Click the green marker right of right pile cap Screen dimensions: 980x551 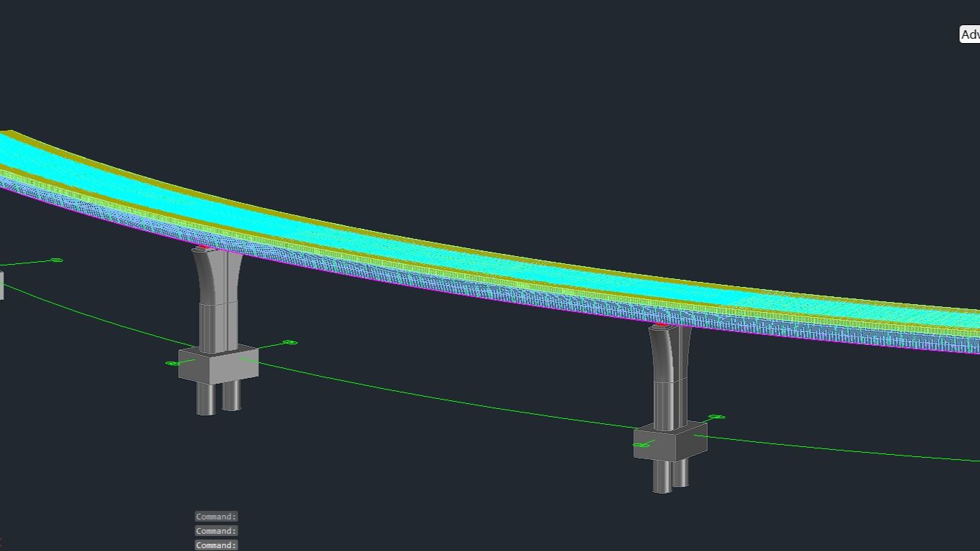click(717, 417)
